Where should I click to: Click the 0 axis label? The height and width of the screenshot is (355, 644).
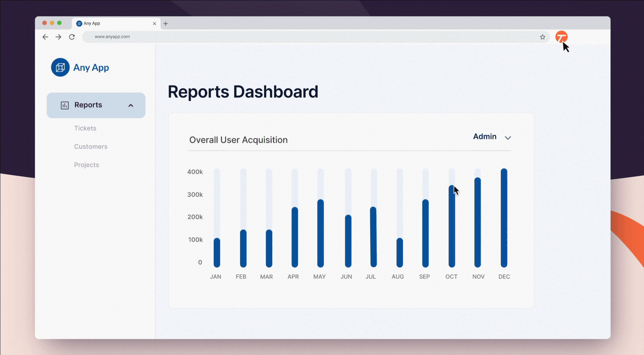(x=200, y=262)
